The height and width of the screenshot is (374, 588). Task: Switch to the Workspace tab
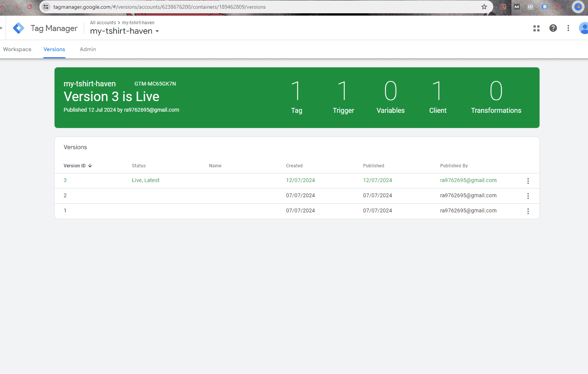pyautogui.click(x=17, y=49)
